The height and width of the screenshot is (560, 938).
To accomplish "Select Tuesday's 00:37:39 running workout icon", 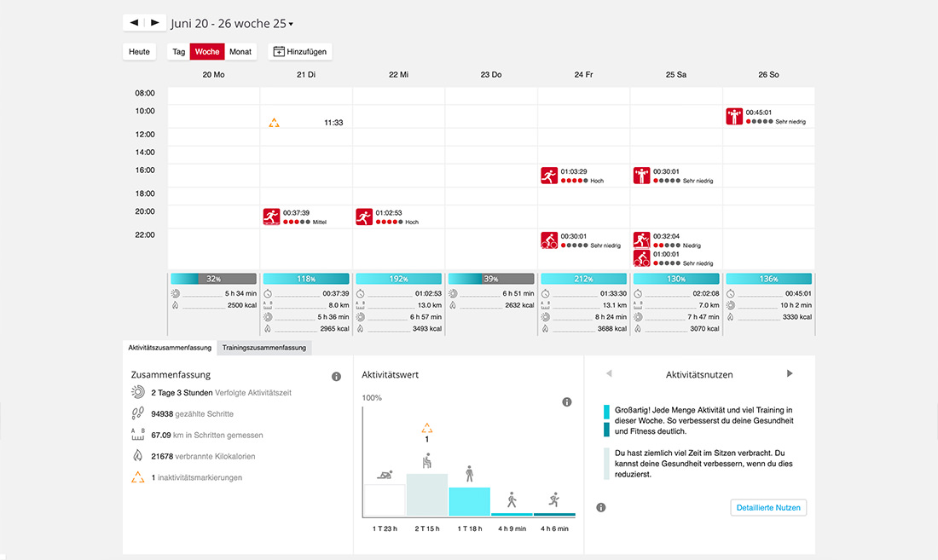I will tap(271, 216).
